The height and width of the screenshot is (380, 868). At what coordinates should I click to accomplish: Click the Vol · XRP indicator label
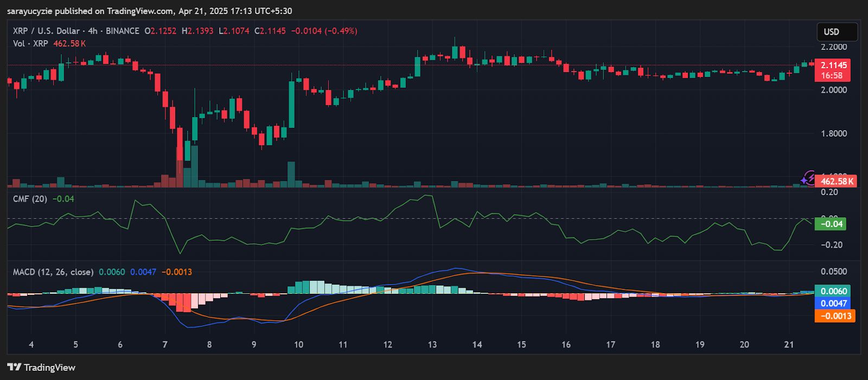tap(30, 43)
